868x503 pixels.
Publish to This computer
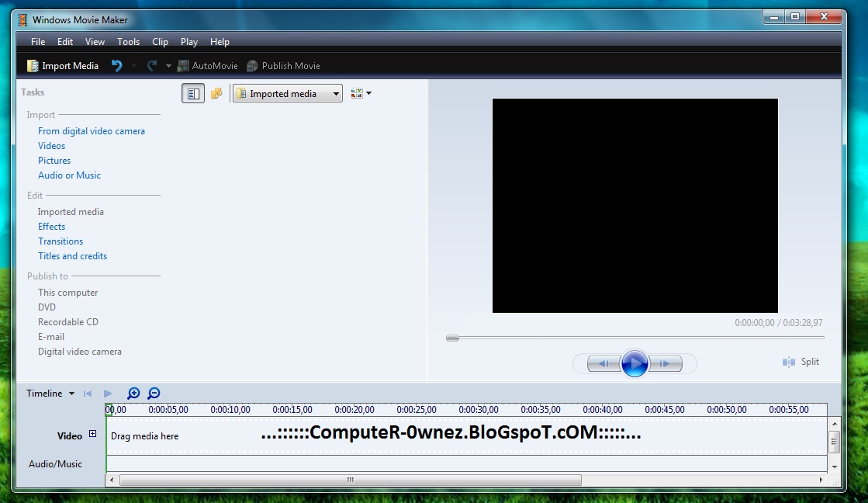pos(67,293)
